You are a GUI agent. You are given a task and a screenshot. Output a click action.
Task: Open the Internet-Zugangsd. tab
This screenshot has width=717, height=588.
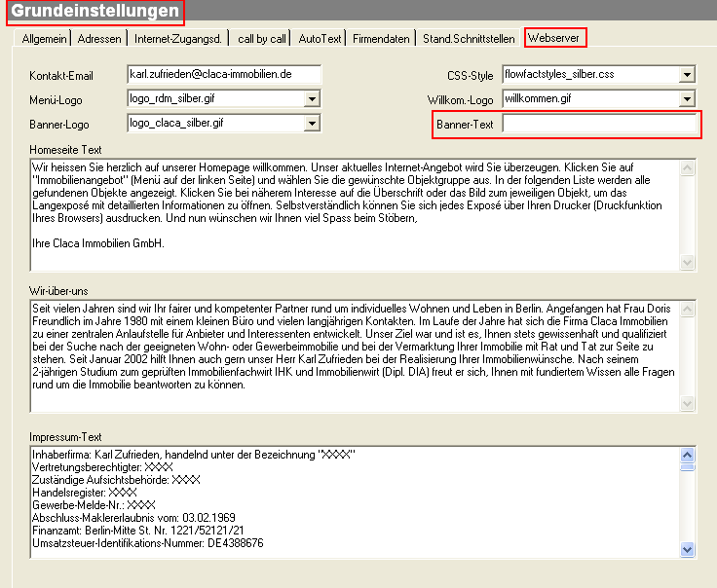pyautogui.click(x=178, y=39)
